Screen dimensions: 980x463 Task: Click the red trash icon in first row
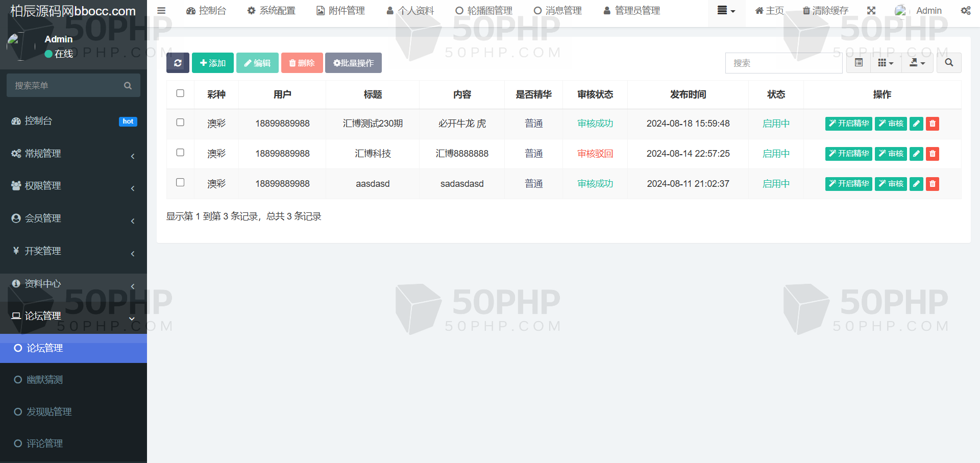[x=933, y=124]
